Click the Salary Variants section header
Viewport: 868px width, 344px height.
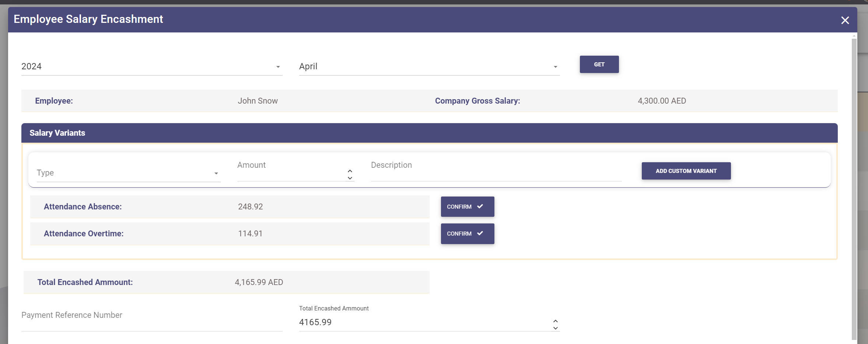pyautogui.click(x=429, y=133)
